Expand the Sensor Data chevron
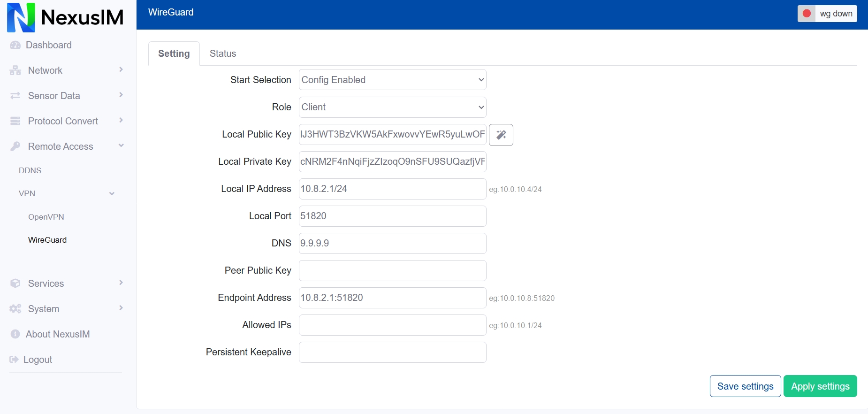The image size is (868, 414). click(x=121, y=95)
